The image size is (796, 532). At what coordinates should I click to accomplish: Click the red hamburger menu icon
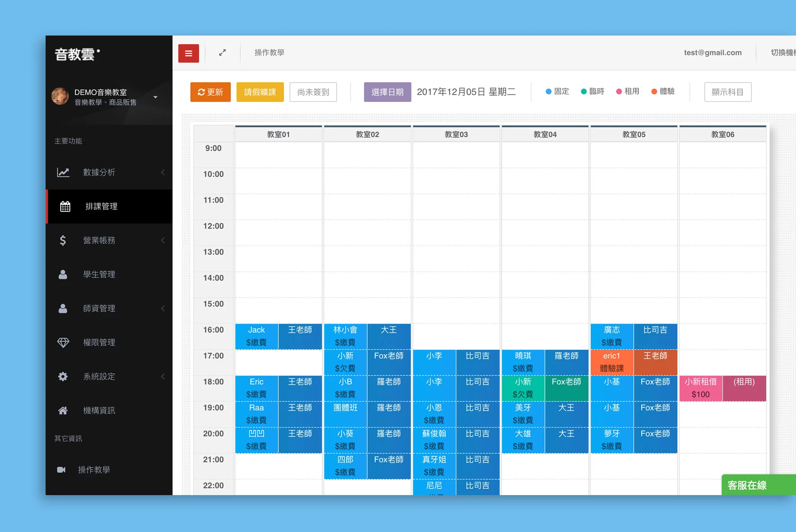coord(189,53)
